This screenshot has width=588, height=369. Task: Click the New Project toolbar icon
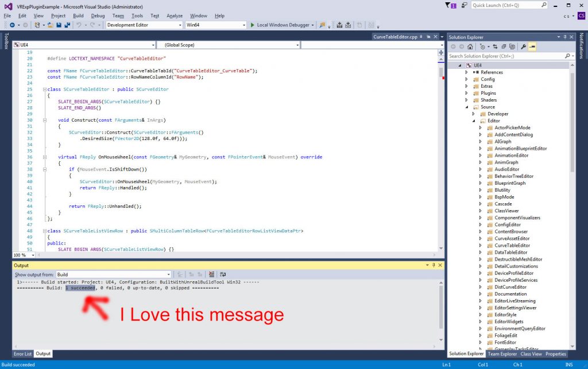(x=37, y=25)
